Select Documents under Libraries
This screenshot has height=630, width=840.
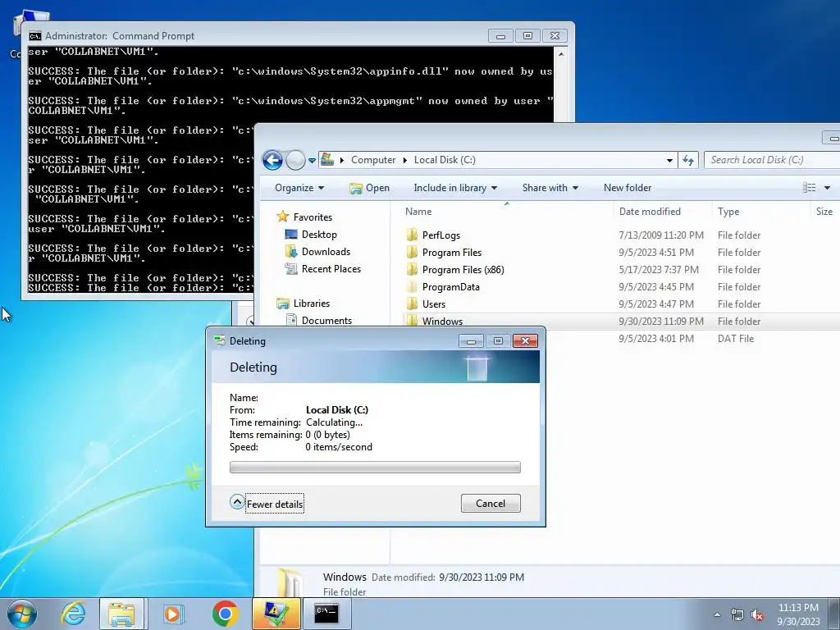326,321
